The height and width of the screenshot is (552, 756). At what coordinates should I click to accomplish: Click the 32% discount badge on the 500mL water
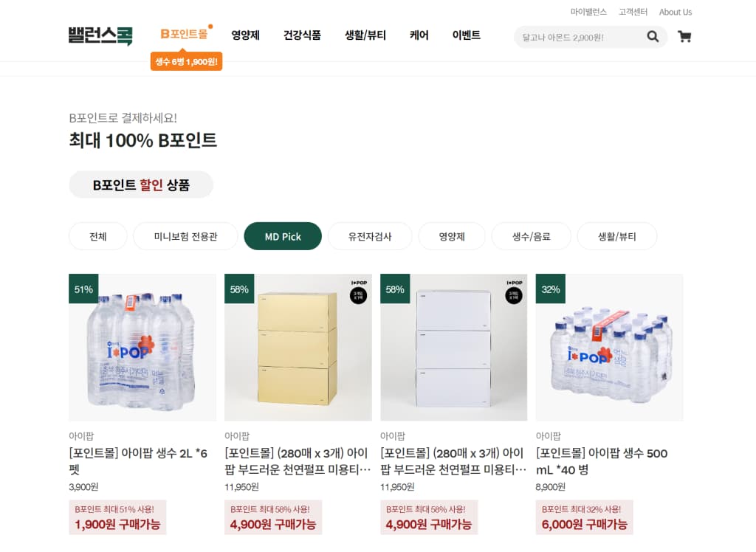(x=550, y=289)
